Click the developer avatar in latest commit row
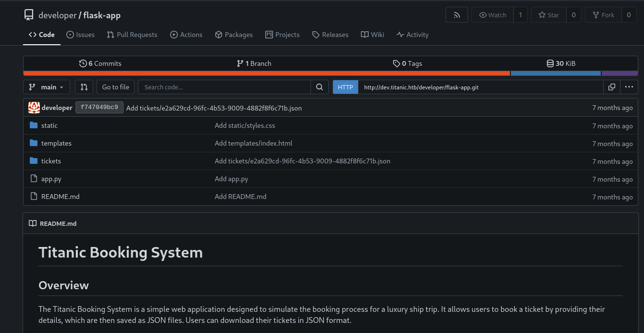Screen dimensions: 644x333 coord(34,108)
